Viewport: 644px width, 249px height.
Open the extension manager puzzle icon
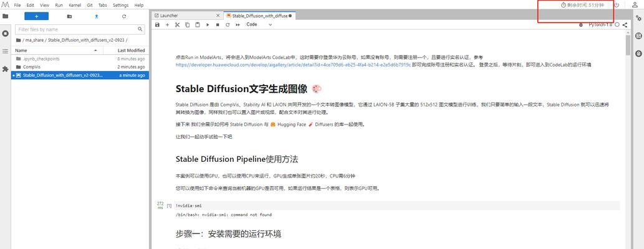6,69
